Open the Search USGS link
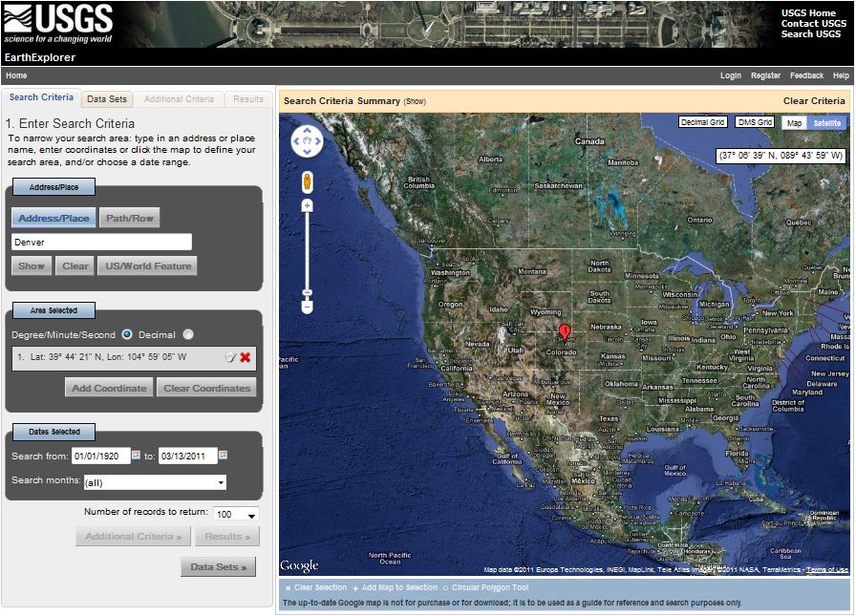 pyautogui.click(x=811, y=33)
